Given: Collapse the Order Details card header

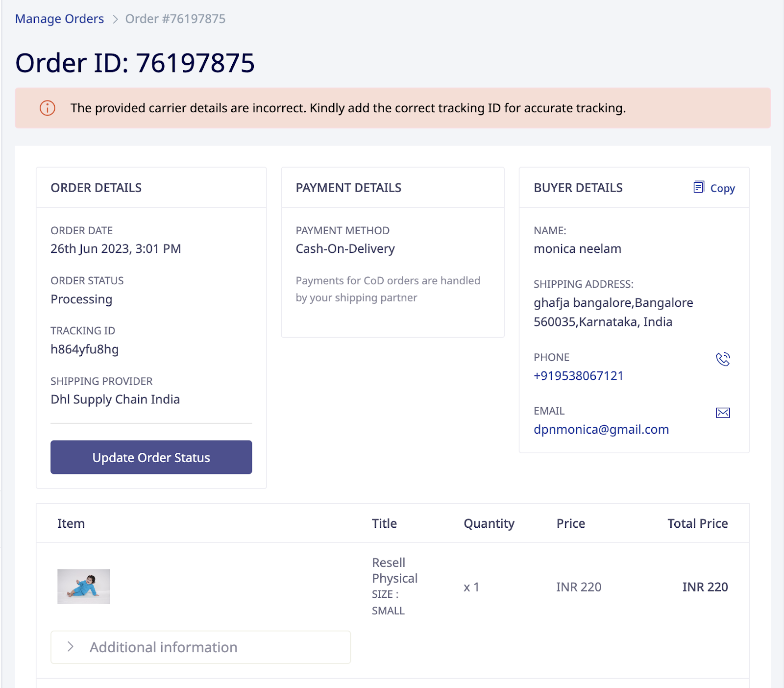Looking at the screenshot, I should pyautogui.click(x=96, y=187).
